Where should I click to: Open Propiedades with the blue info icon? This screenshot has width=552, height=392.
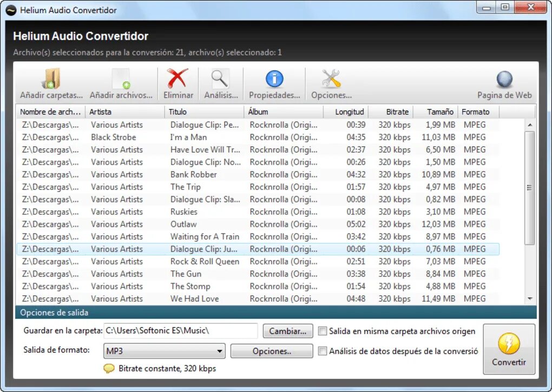tap(274, 79)
